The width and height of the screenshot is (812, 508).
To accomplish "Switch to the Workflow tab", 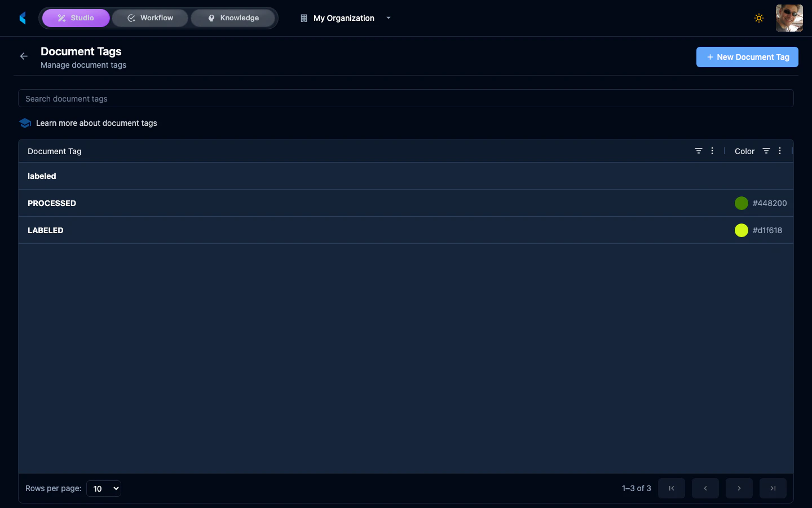I will click(x=149, y=17).
